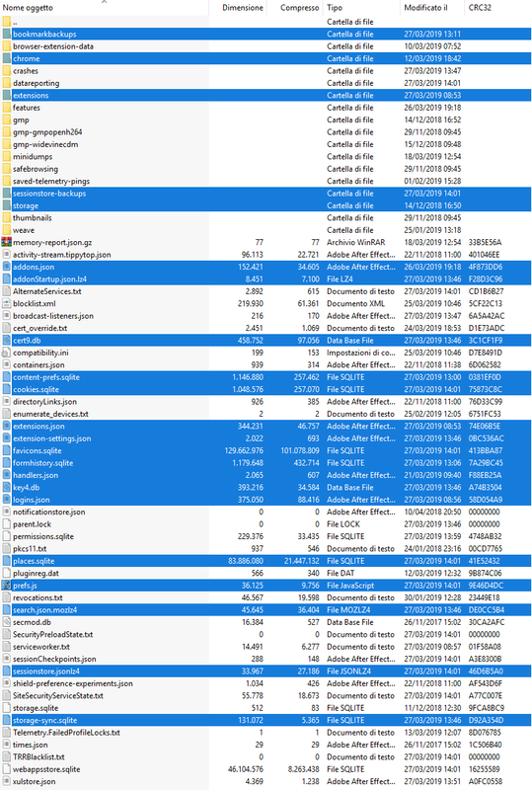Click the minidumps folder icon
The height and width of the screenshot is (790, 532).
tap(6, 157)
